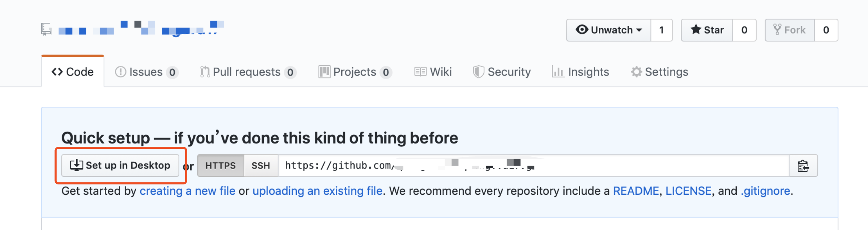Open the Wiki tab
The height and width of the screenshot is (230, 868).
(433, 72)
